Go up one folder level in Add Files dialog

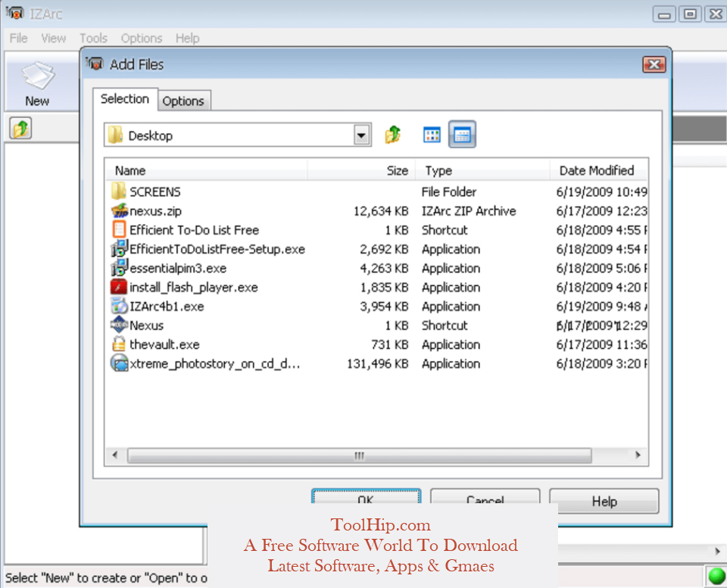tap(393, 135)
